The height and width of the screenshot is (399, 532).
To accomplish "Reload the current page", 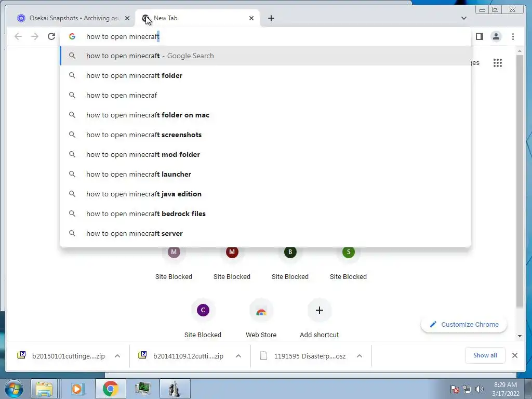I will coord(51,36).
